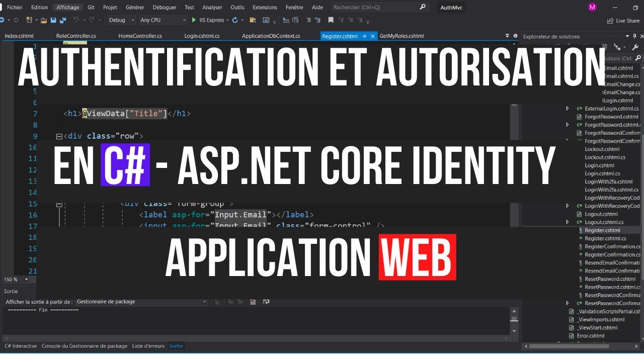
Task: Open the Déboguer menu
Action: (165, 8)
